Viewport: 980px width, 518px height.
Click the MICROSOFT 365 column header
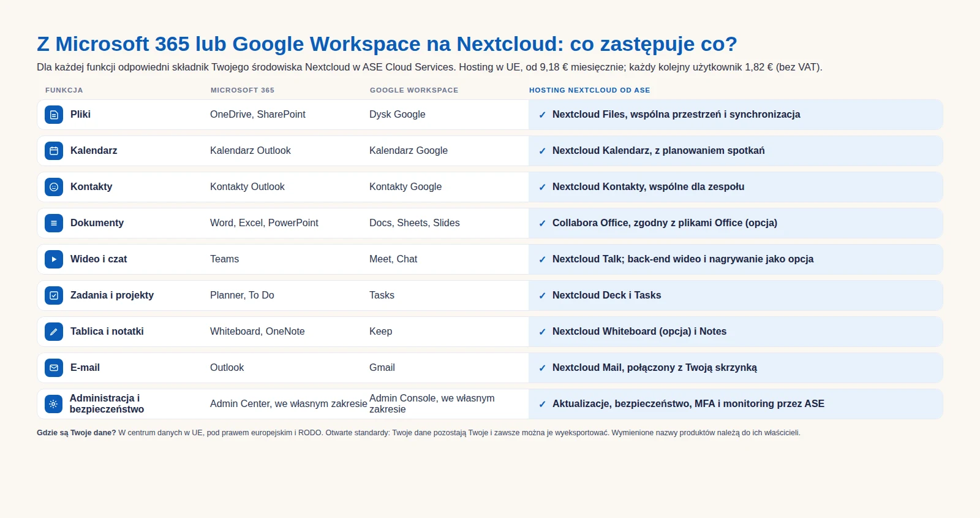click(243, 90)
